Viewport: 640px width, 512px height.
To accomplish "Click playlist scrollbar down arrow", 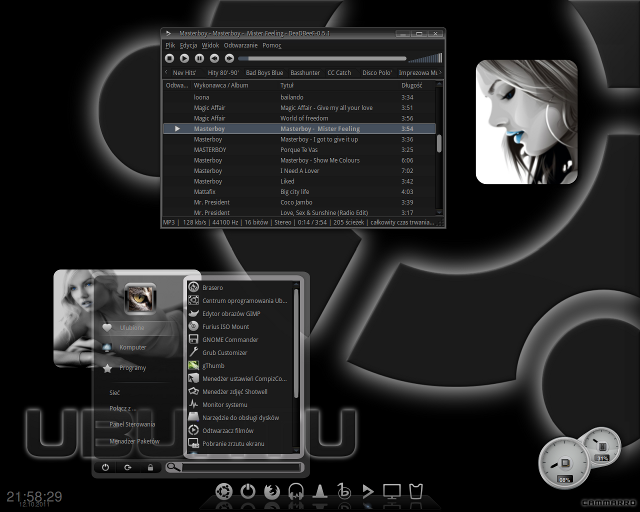I will (439, 212).
